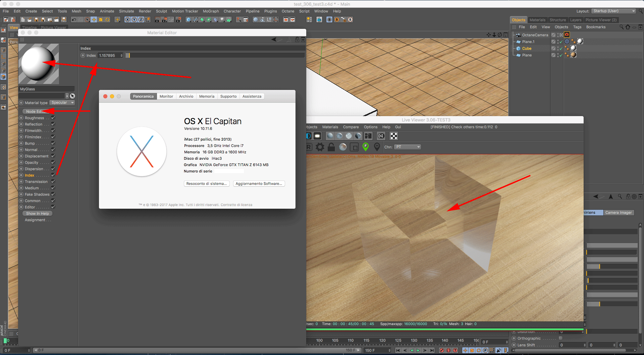Click the search magnifier in the Objects manager
Viewport: 644px width, 355px height.
[x=622, y=27]
